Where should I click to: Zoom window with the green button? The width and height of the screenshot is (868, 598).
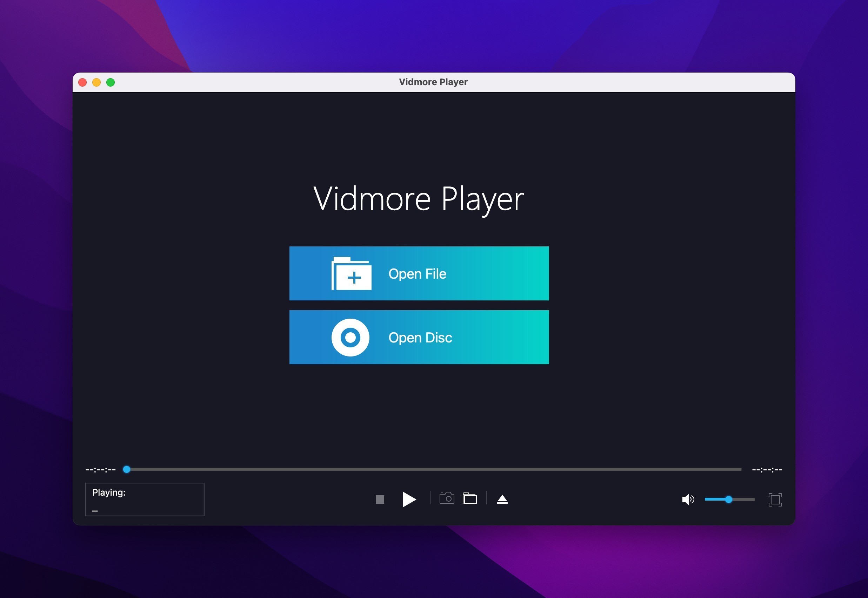click(x=111, y=82)
